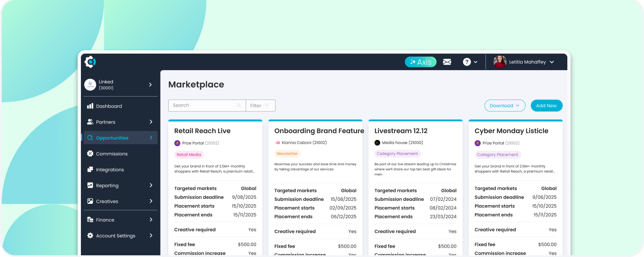Screen dimensions: 644x257
Task: Click the app logo in top bar
Action: [x=90, y=62]
